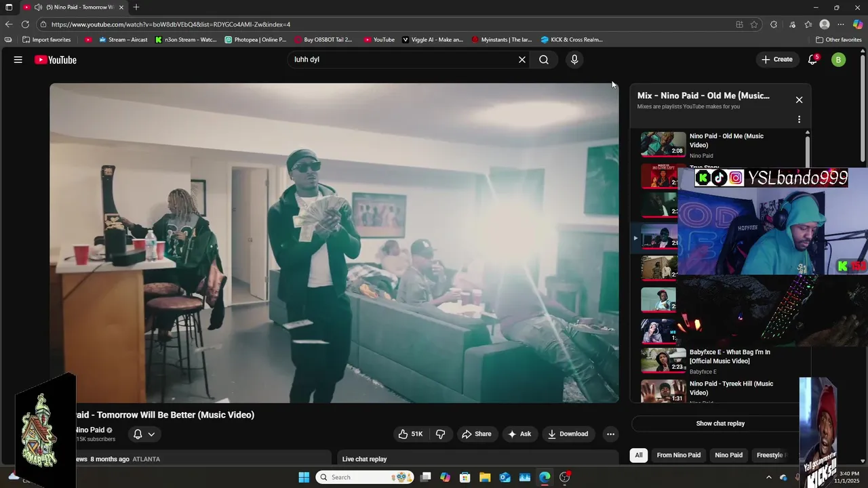Open the ATLANTA location link
This screenshot has height=488, width=868.
(146, 460)
